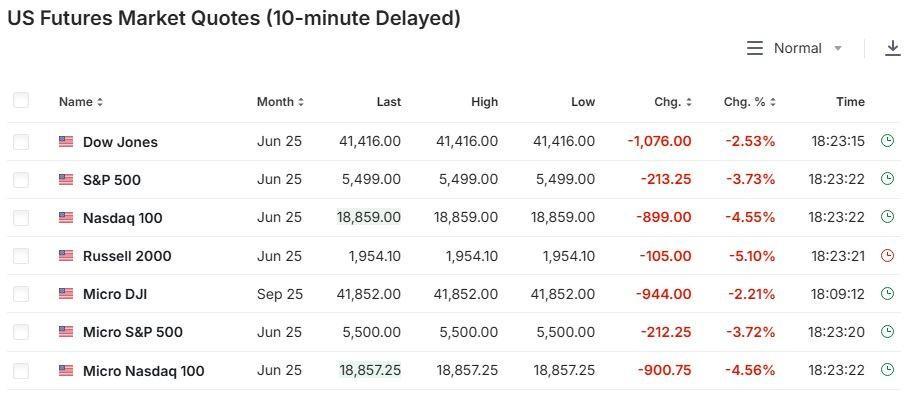Check the Russell 2000 row checkbox
Viewport: 908px width, 394px height.
(x=21, y=256)
